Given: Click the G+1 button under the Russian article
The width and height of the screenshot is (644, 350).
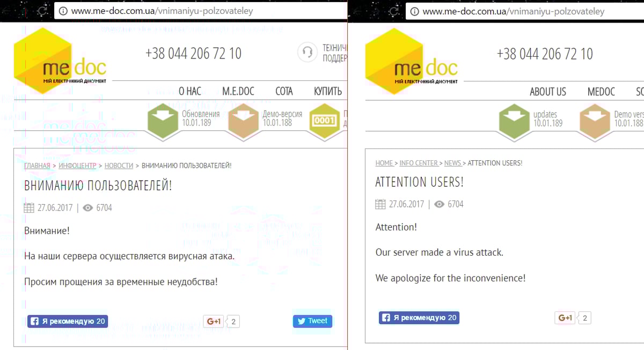Looking at the screenshot, I should 214,322.
